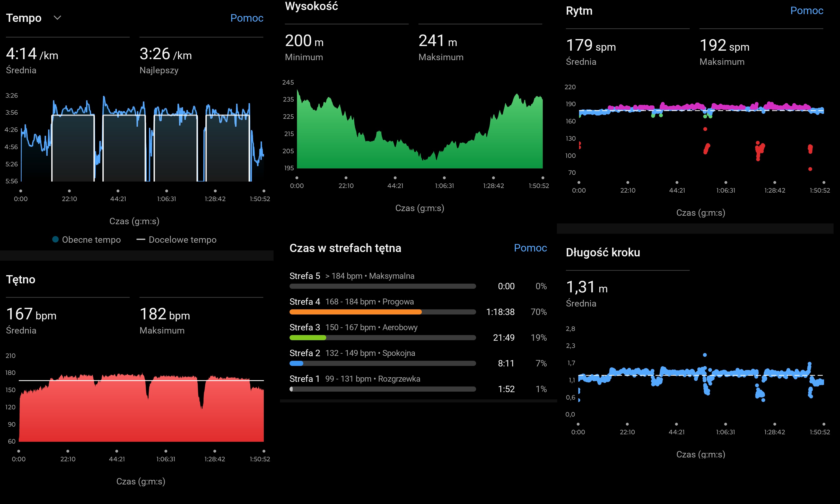Viewport: 840px width, 504px height.
Task: Tap the 22:10 marker on Tętno chart
Action: (68, 451)
